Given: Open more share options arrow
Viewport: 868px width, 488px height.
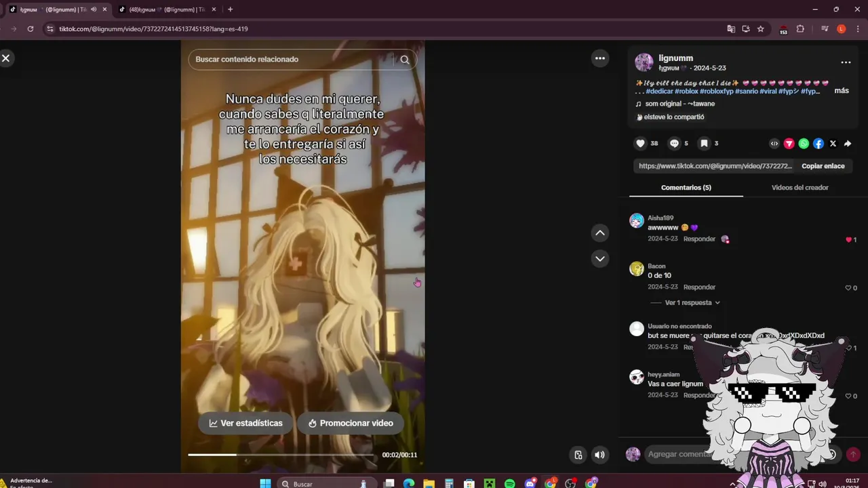Looking at the screenshot, I should click(x=848, y=144).
